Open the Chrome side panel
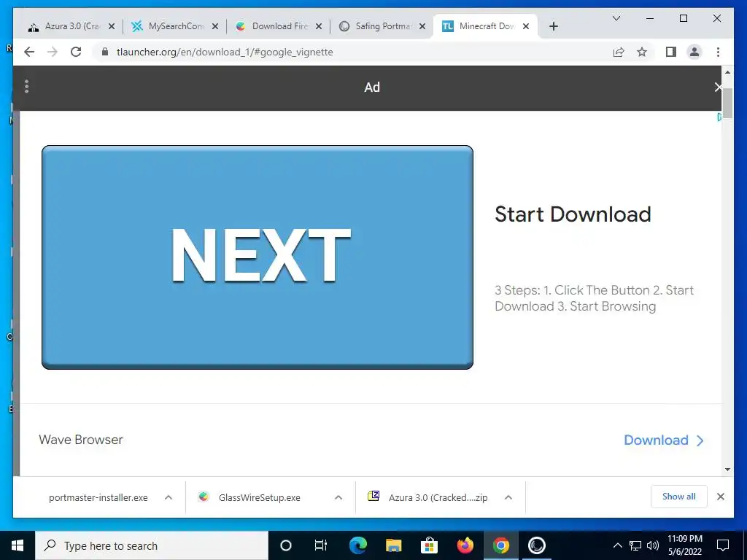The height and width of the screenshot is (560, 747). point(671,52)
